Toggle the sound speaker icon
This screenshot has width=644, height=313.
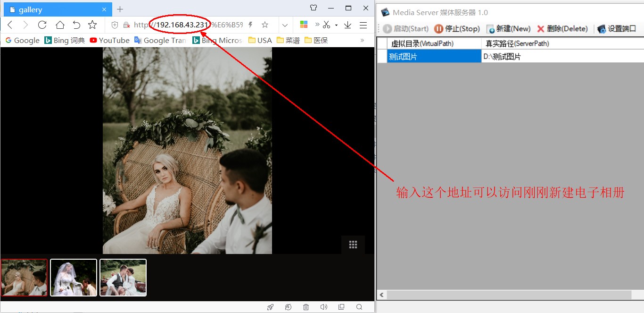point(323,307)
